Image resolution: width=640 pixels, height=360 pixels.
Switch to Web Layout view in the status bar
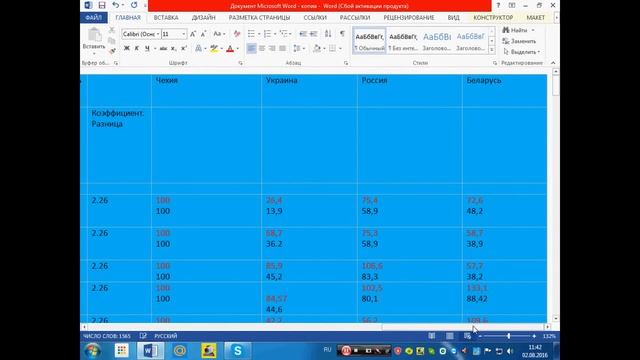coord(467,336)
